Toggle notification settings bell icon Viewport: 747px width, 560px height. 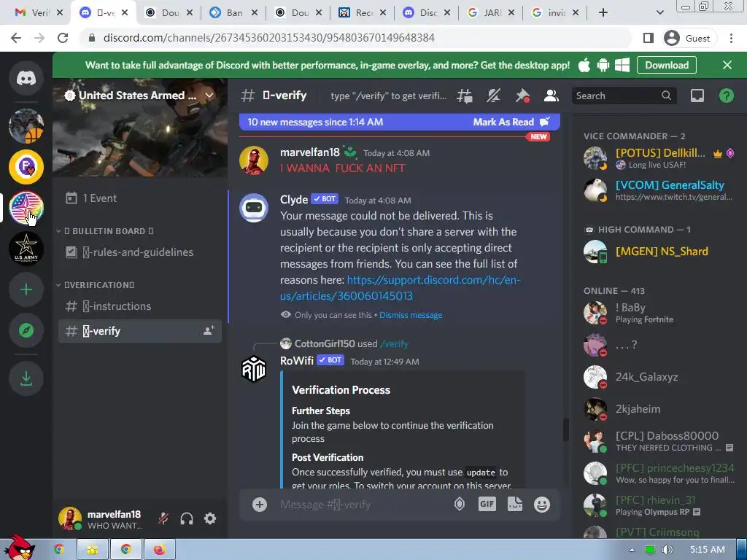point(494,96)
